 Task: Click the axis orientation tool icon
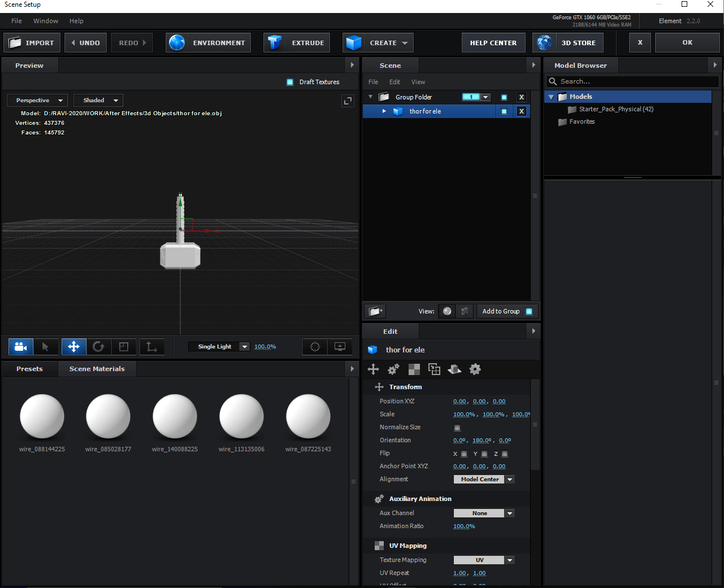pyautogui.click(x=151, y=347)
